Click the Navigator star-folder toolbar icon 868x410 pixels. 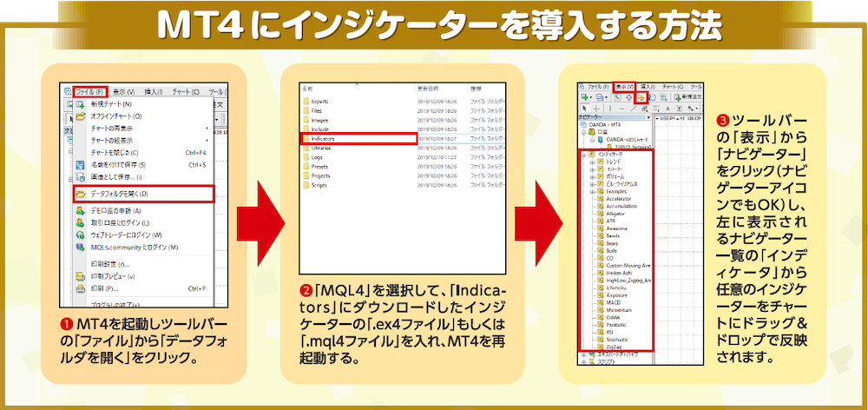click(x=641, y=97)
